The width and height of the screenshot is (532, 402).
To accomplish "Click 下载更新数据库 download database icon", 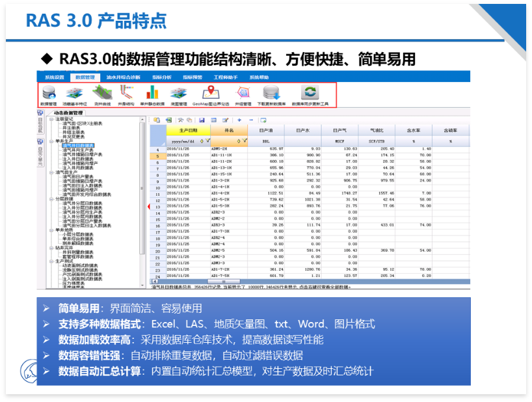I will coord(271,96).
